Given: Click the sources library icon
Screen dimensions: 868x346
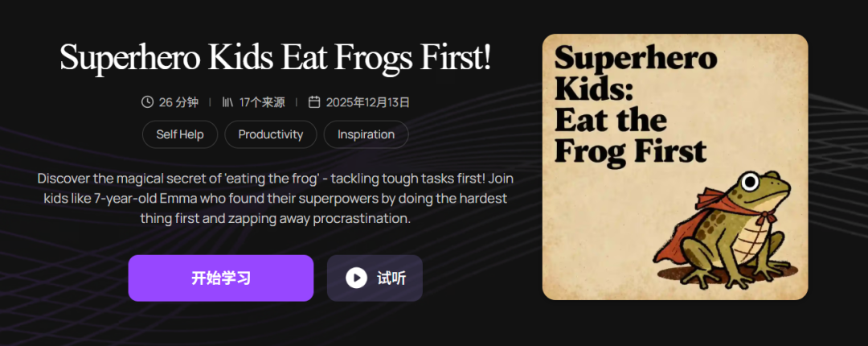Looking at the screenshot, I should click(x=227, y=102).
